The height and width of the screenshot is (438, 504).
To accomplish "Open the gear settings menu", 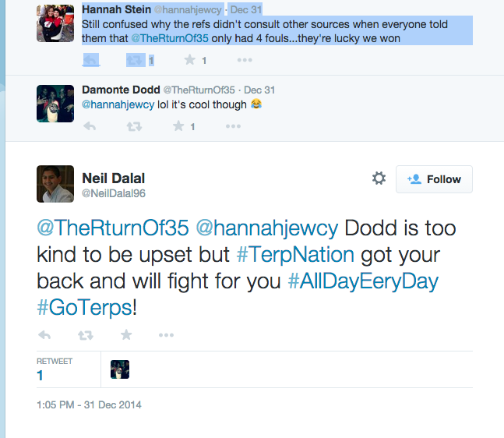I will pyautogui.click(x=379, y=178).
